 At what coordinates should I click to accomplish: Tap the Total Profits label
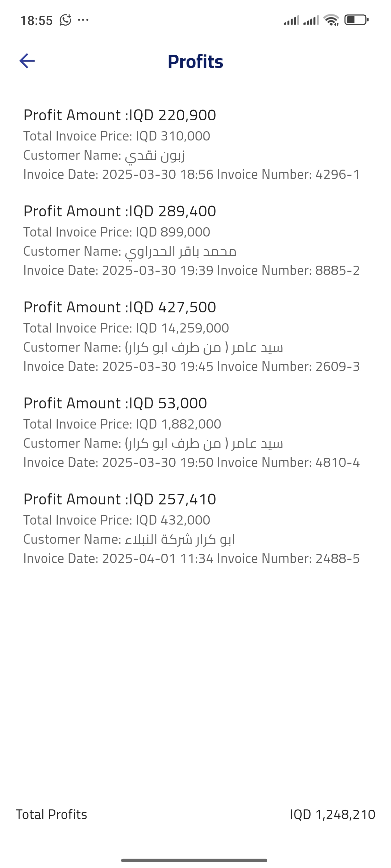pos(51,815)
